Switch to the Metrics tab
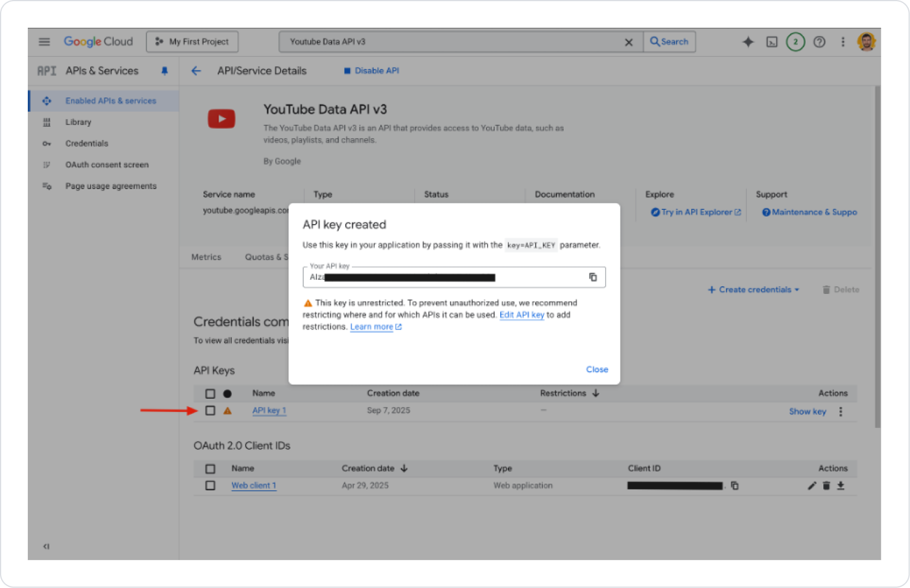 click(x=206, y=257)
